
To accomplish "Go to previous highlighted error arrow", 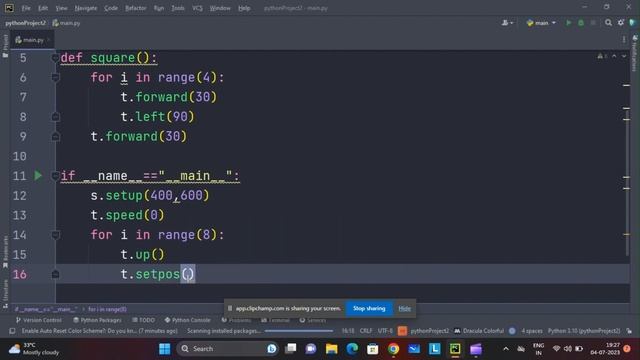I will [x=614, y=56].
